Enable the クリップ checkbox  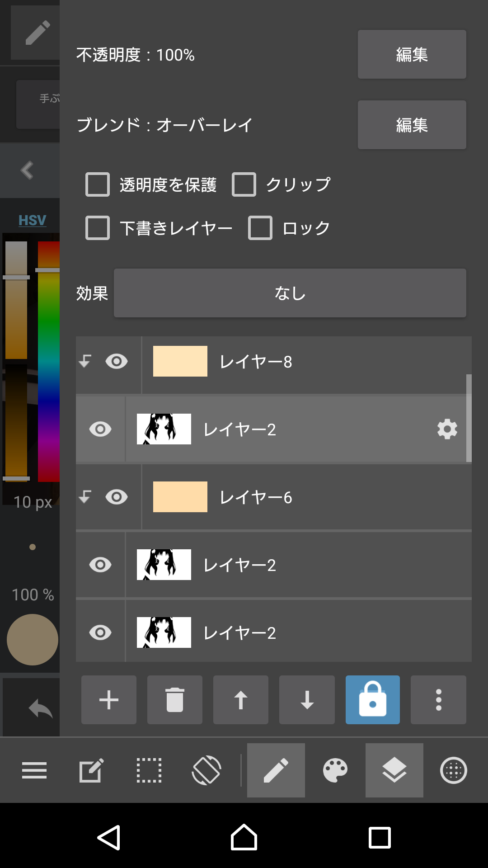click(x=244, y=184)
